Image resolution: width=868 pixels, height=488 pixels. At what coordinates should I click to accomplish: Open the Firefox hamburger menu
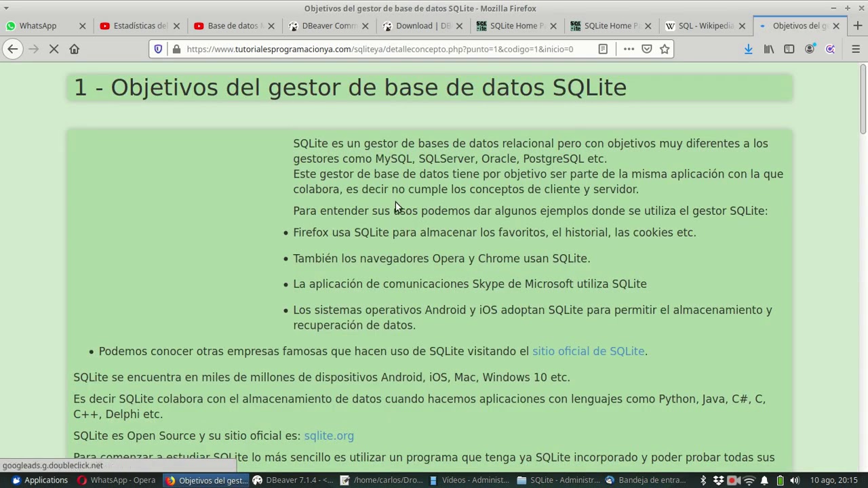pyautogui.click(x=856, y=49)
